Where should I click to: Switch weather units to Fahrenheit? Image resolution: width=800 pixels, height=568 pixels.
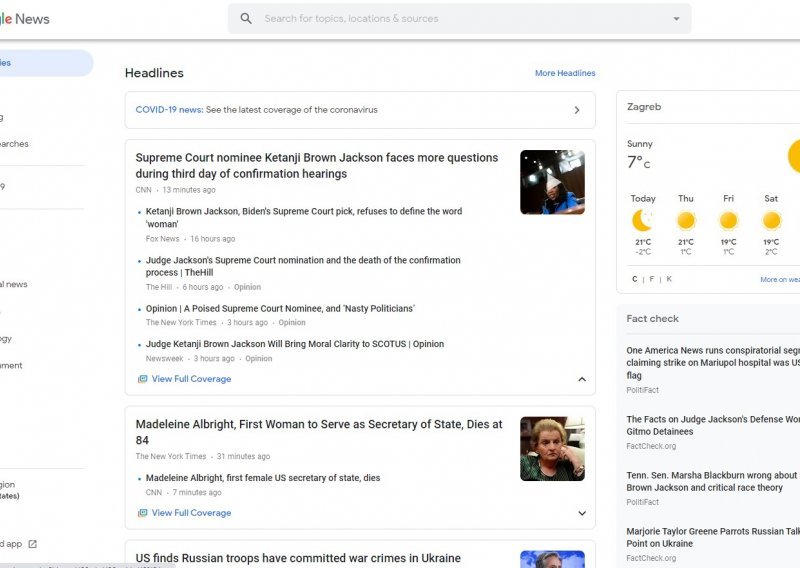652,279
